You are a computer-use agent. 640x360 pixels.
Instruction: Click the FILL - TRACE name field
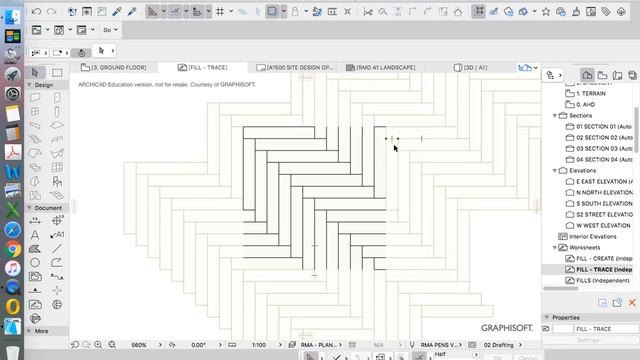pos(607,329)
